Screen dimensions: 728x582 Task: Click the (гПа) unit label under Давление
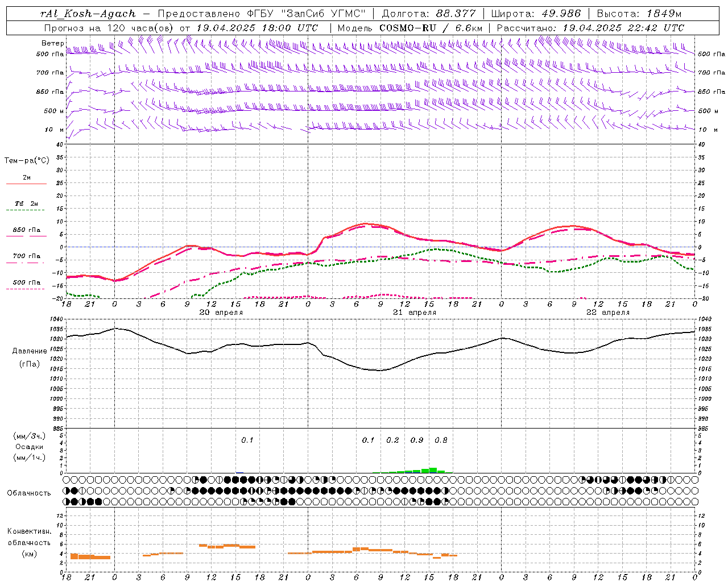click(29, 364)
